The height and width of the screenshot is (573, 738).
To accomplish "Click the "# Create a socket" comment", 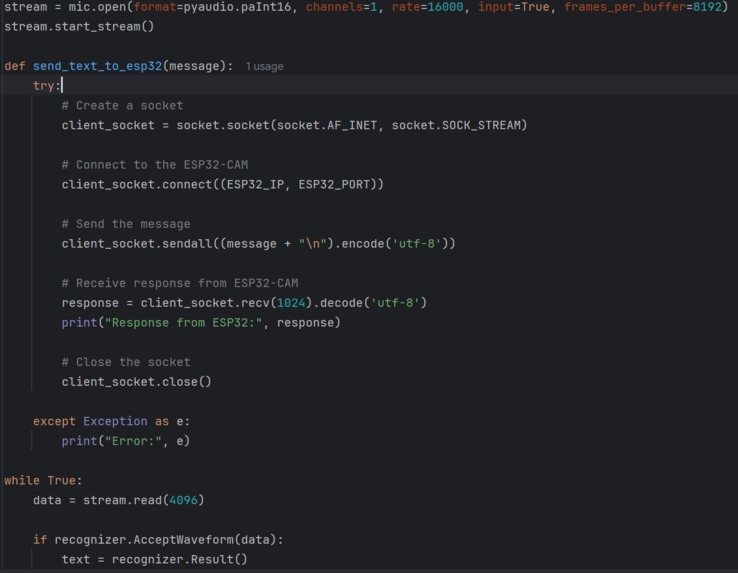I will point(122,105).
